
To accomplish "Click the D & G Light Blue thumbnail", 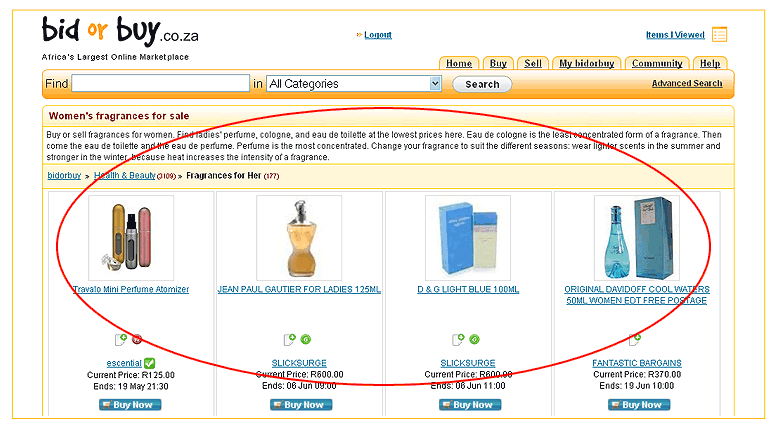I will [468, 238].
